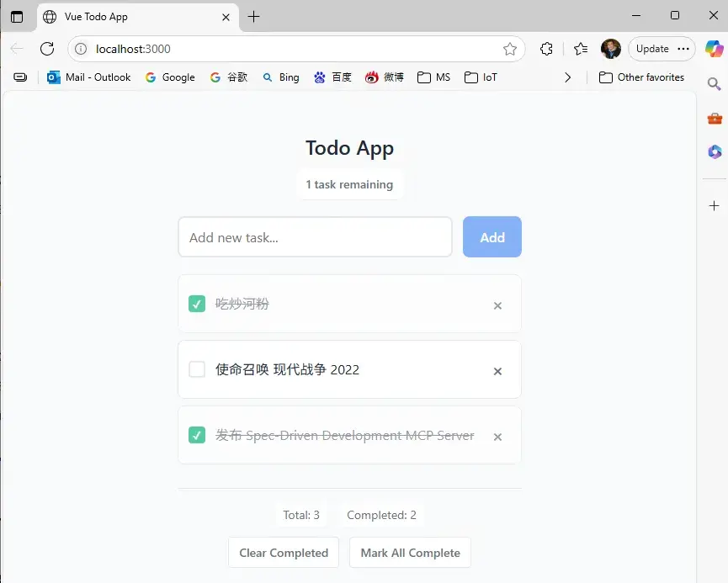Open Microsoft 365 from the sidebar
728x583 pixels.
714,151
